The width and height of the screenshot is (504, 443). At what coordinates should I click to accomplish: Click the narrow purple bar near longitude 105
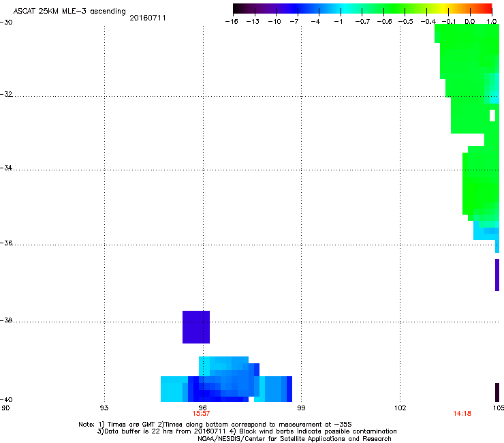click(497, 275)
